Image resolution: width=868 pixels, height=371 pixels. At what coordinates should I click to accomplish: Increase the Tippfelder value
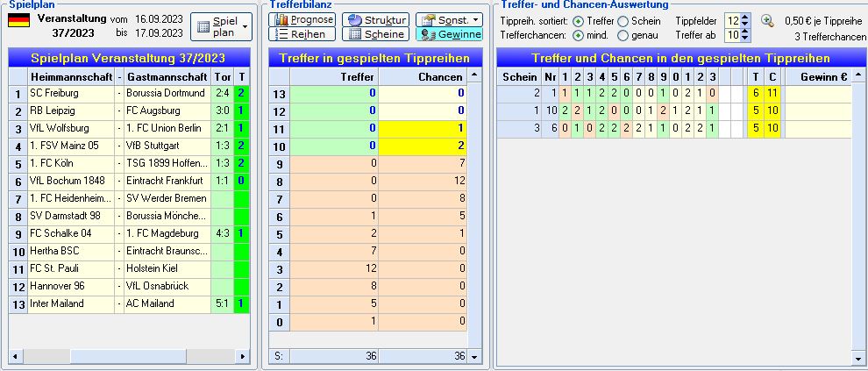tap(745, 18)
